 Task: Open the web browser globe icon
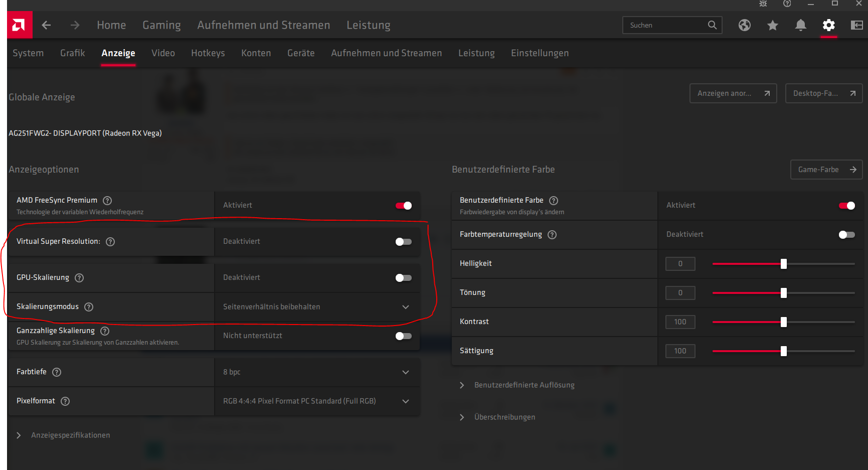click(745, 25)
